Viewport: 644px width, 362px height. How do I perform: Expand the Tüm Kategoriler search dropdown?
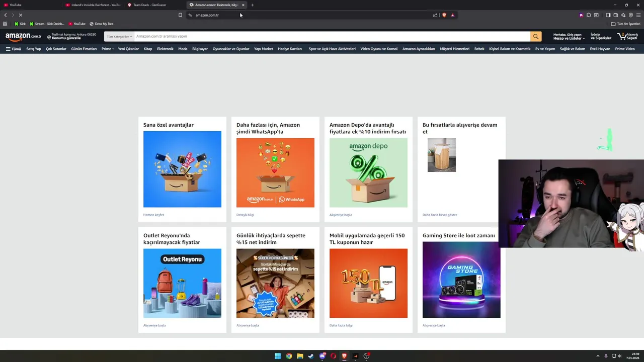point(119,36)
